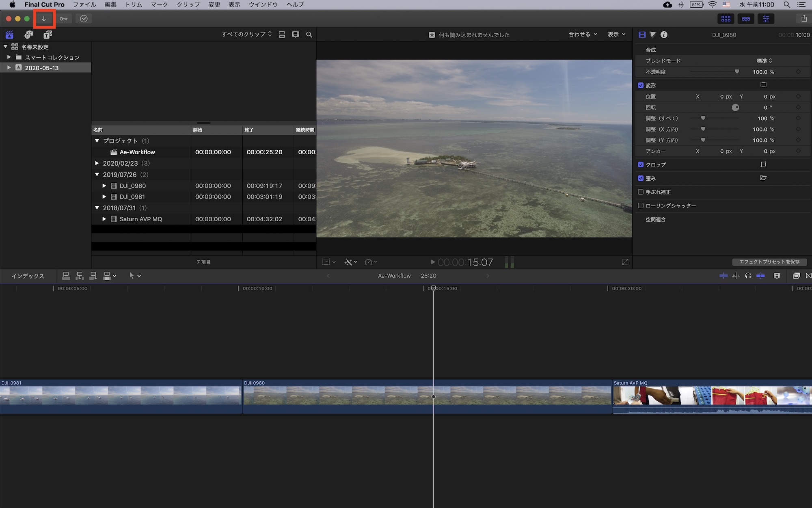The height and width of the screenshot is (508, 812).
Task: Expand the 2020/02/23 group
Action: [x=97, y=163]
